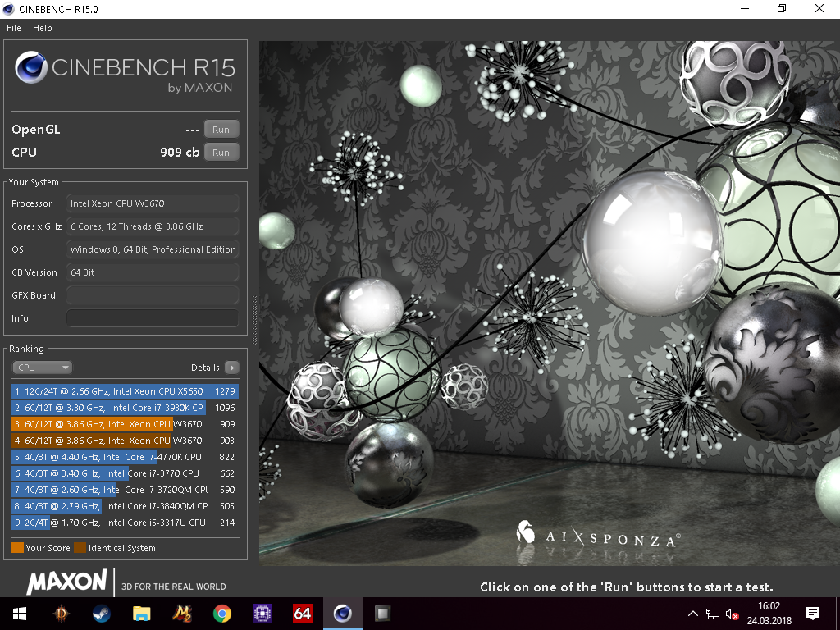Open the AIDA64 taskbar icon
The width and height of the screenshot is (840, 630).
[302, 614]
